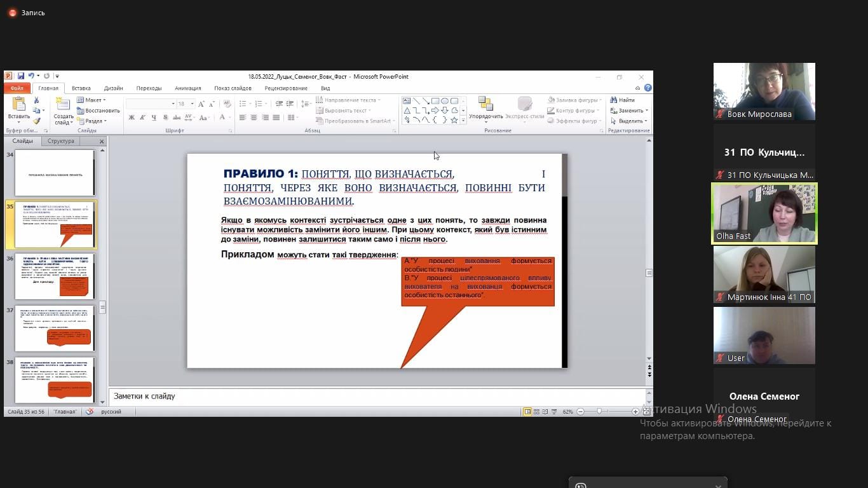Center the paragraph text
Screen dimensions: 868x488
tap(254, 118)
